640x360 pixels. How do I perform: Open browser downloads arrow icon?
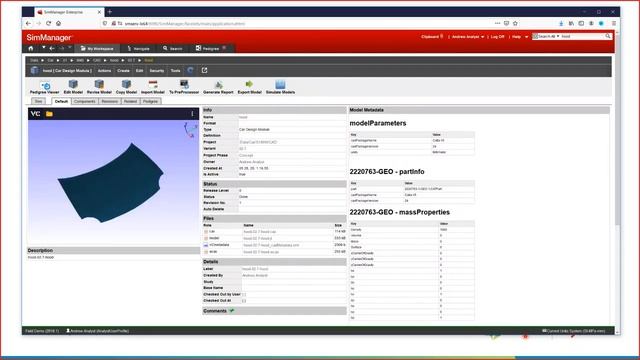(x=561, y=23)
